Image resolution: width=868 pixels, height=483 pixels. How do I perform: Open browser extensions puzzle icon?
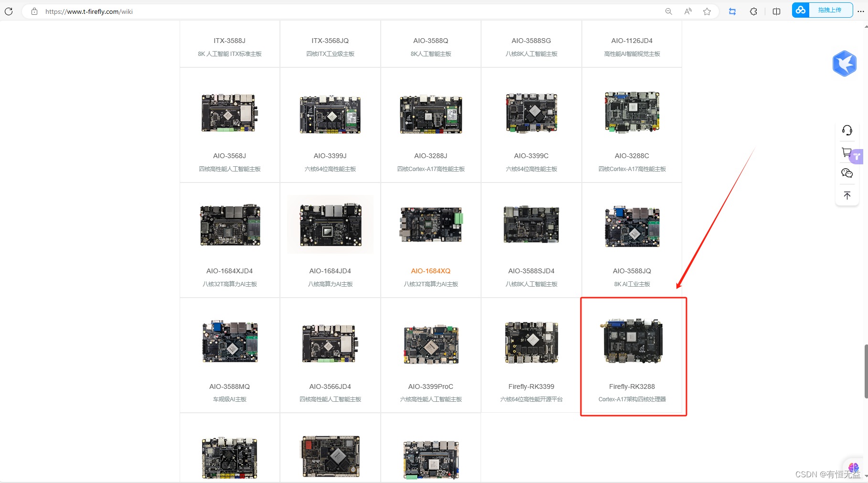753,11
